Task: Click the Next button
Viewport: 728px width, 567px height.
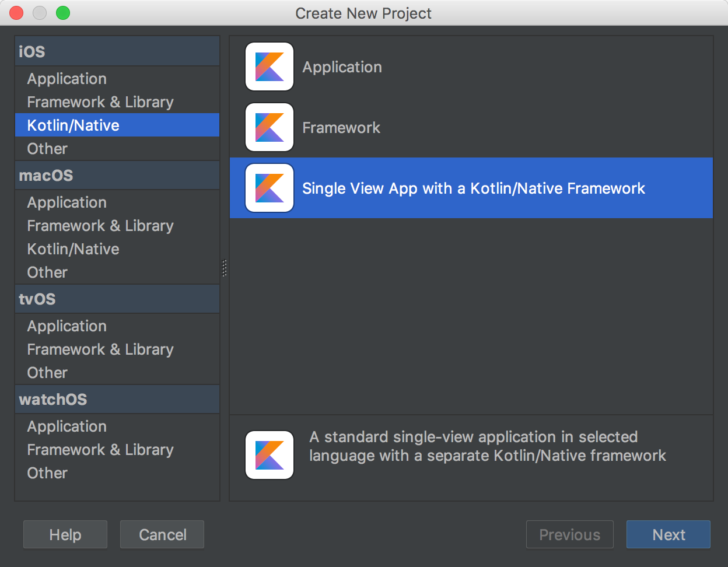Action: tap(668, 534)
